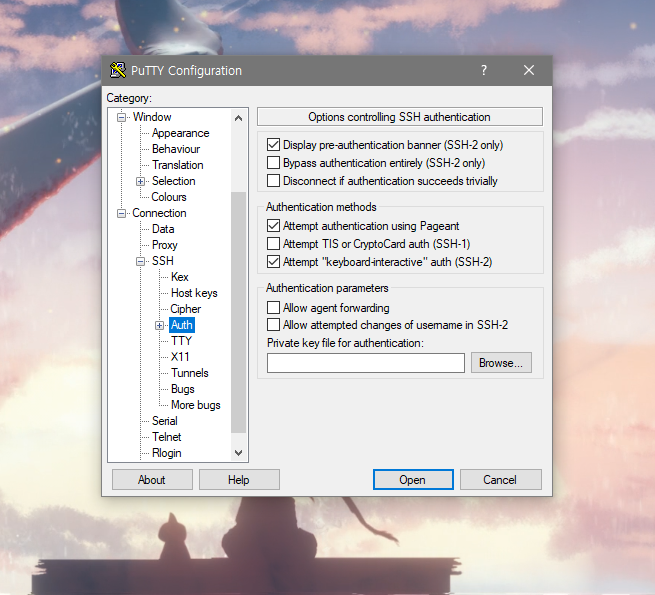The width and height of the screenshot is (655, 595).
Task: Collapse the SSH tree node
Action: pyautogui.click(x=140, y=262)
